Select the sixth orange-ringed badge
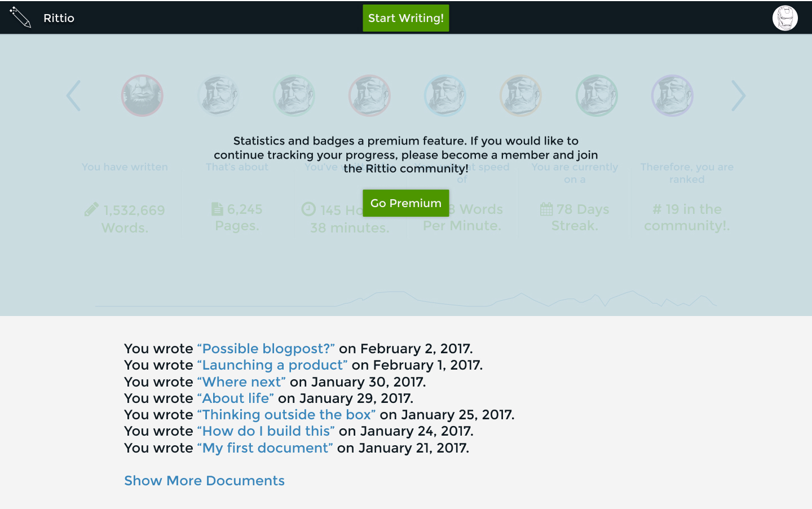This screenshot has height=509, width=812. click(x=520, y=95)
